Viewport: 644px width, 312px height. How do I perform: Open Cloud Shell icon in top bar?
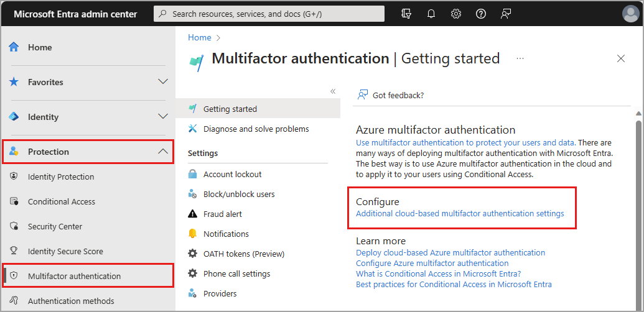coord(407,14)
